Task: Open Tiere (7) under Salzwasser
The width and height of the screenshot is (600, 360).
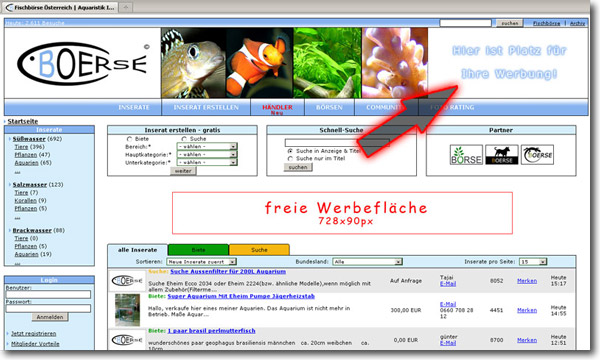Action: tap(21, 192)
